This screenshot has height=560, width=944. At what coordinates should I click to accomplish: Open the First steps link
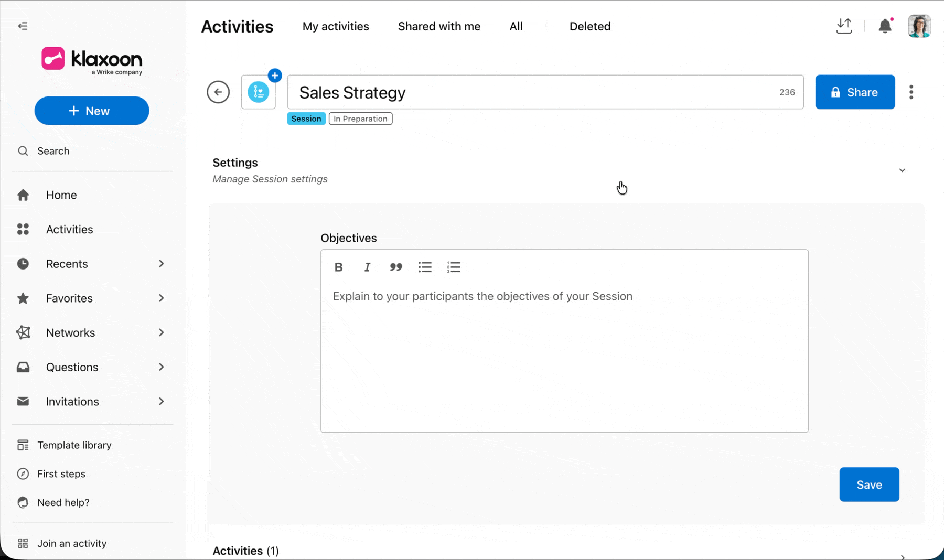[x=61, y=474]
